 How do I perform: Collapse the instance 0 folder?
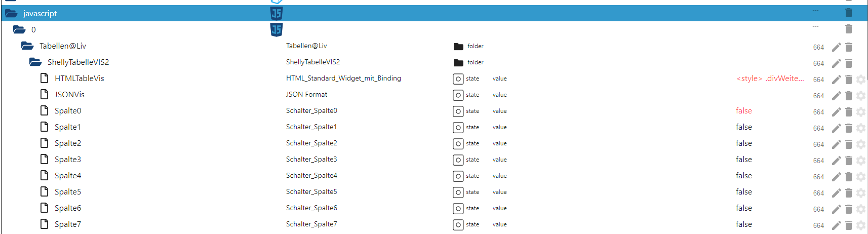tap(19, 29)
